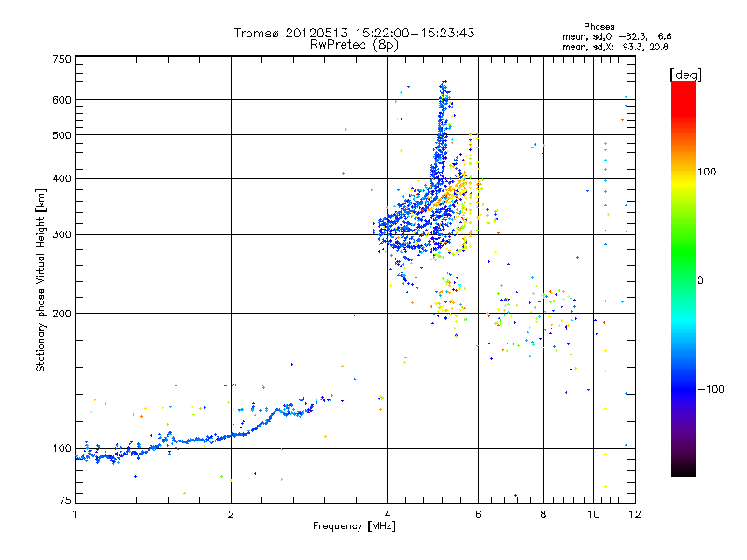Click the x-axis tick label "2"
The width and height of the screenshot is (747, 560).
point(231,514)
